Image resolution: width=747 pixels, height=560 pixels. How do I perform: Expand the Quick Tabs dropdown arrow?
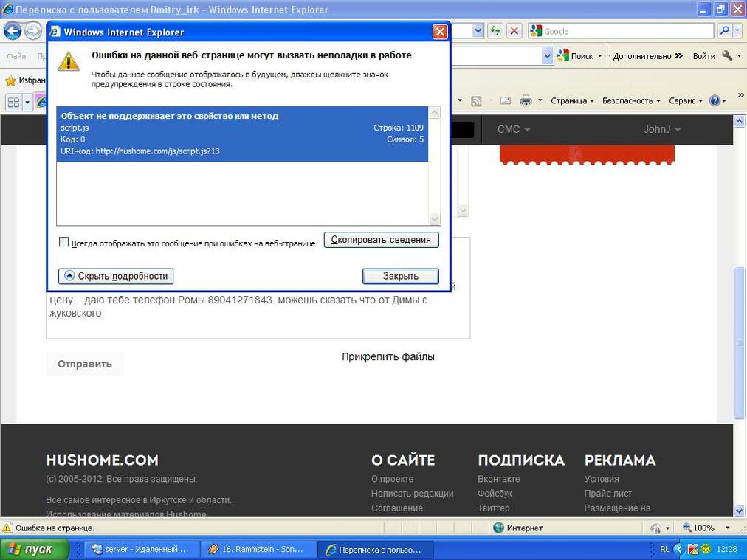tap(27, 102)
